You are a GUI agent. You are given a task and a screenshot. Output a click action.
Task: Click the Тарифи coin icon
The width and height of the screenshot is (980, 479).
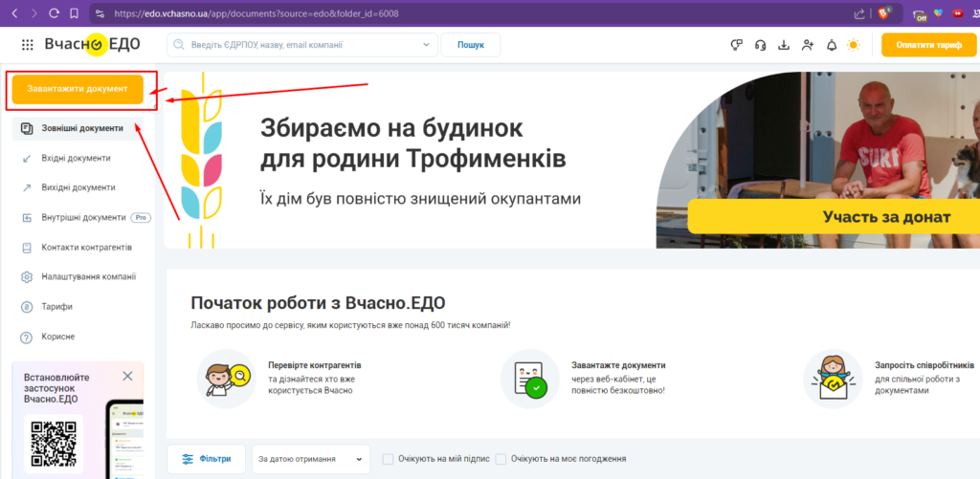tap(26, 307)
